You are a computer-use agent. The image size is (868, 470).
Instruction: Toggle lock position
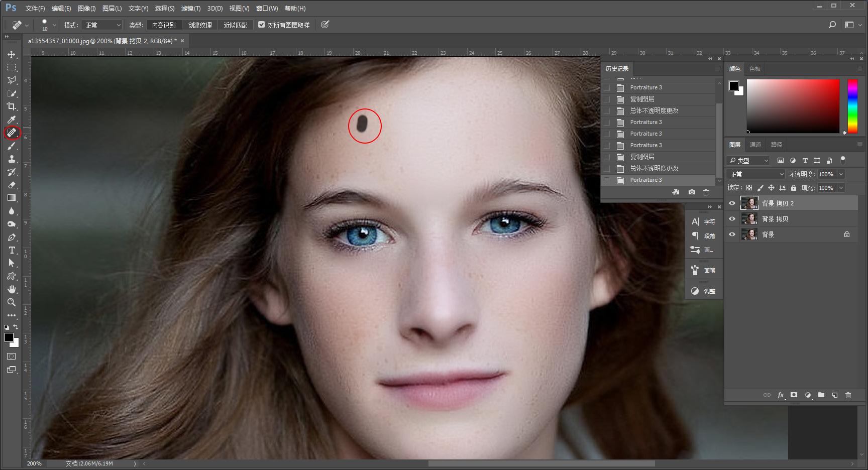pos(771,188)
